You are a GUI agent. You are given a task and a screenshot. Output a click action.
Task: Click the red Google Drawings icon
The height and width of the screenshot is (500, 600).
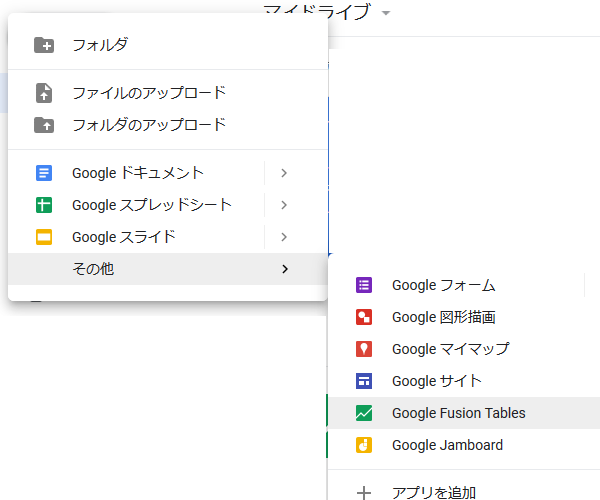[364, 317]
